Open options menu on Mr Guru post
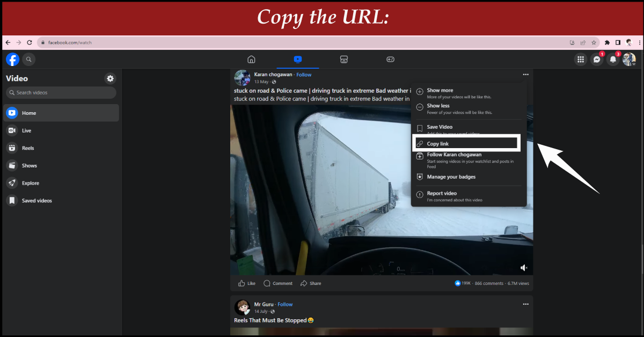Image resolution: width=644 pixels, height=337 pixels. click(x=525, y=304)
